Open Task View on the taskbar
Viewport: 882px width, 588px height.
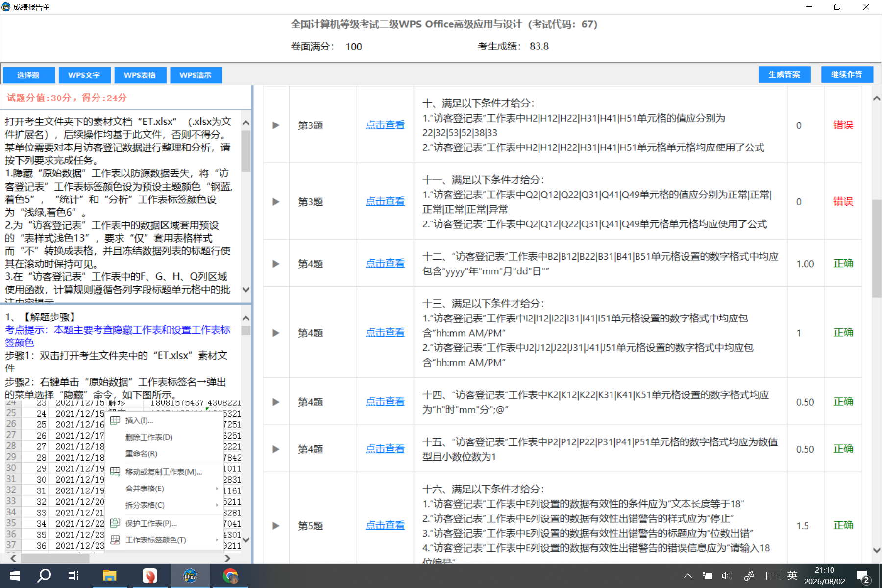tap(73, 576)
